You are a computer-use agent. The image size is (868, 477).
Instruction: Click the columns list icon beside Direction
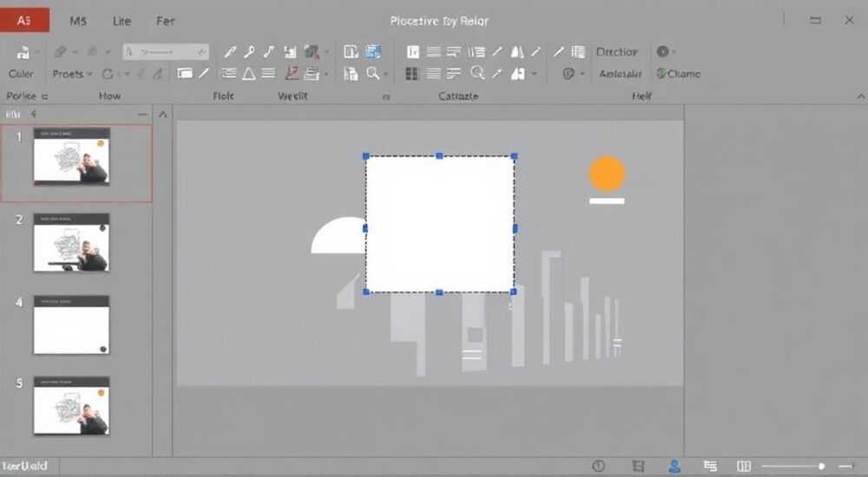coord(578,51)
